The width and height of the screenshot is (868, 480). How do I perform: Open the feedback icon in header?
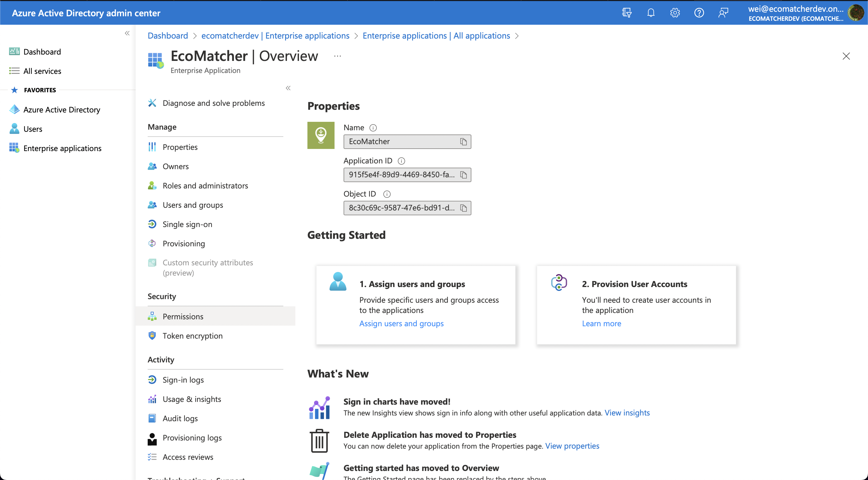723,13
